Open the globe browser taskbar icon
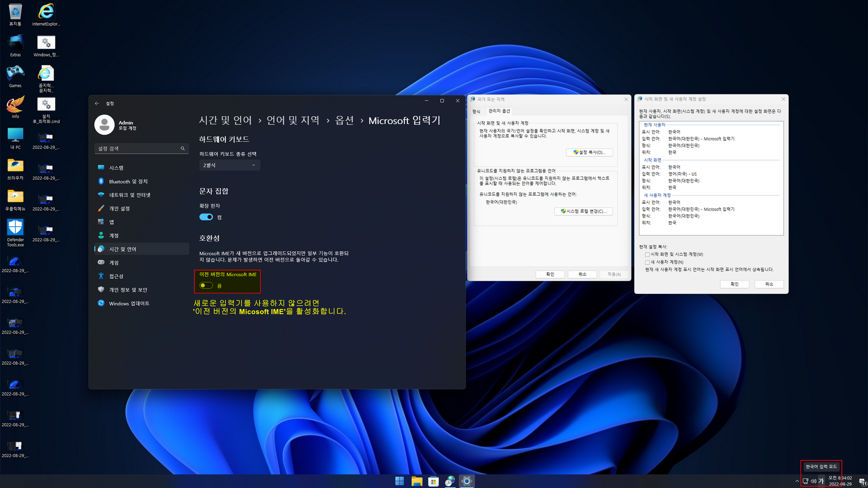This screenshot has width=868, height=488. click(x=450, y=481)
